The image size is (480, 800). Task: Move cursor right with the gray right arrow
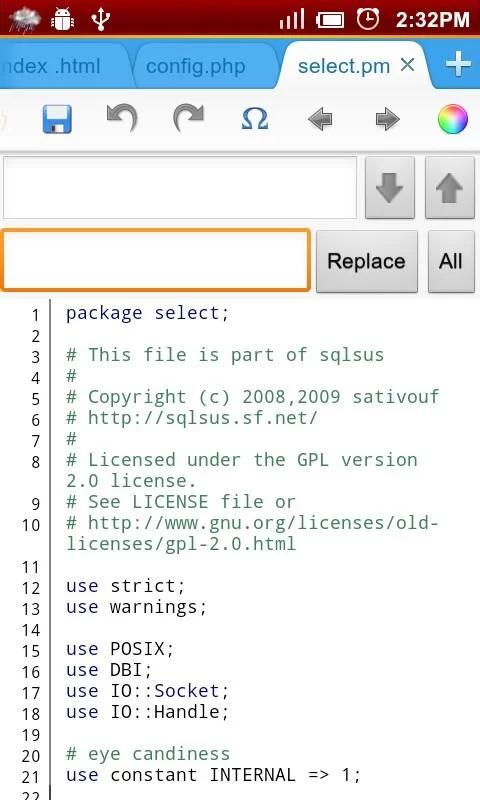pyautogui.click(x=387, y=119)
